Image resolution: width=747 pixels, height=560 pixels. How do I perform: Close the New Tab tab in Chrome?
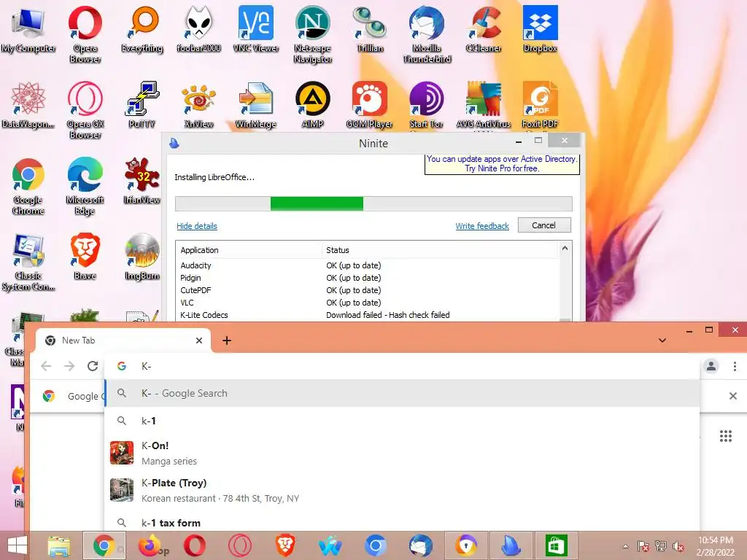pos(199,341)
